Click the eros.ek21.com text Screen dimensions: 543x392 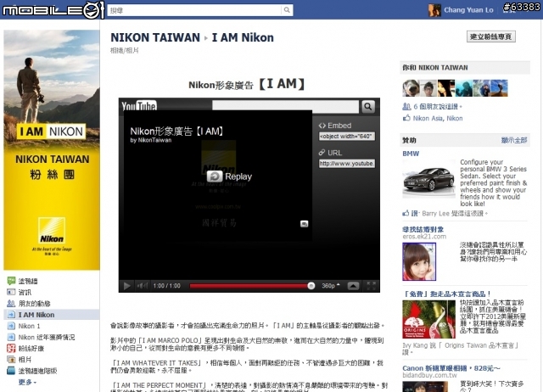click(x=424, y=237)
